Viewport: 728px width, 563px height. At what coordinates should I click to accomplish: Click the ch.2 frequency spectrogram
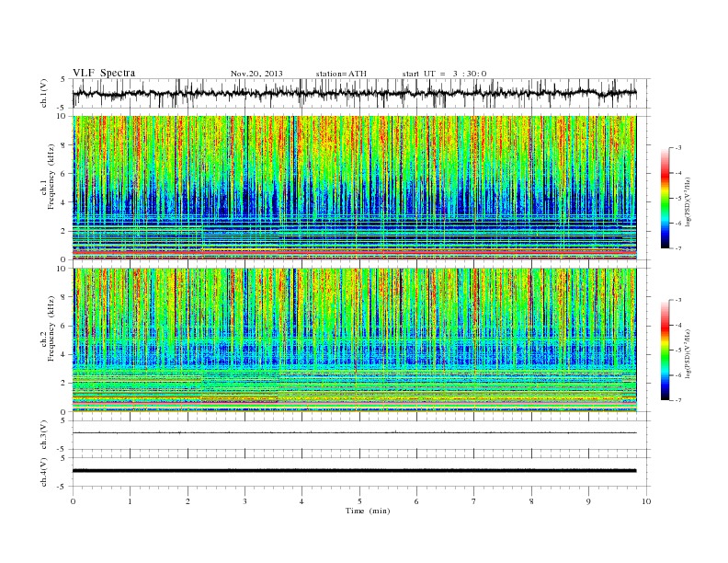tap(354, 340)
